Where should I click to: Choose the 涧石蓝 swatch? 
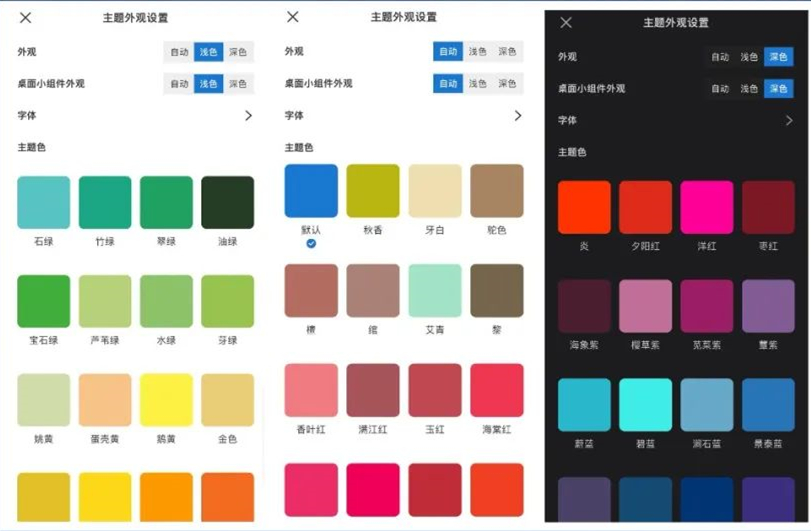click(x=707, y=405)
